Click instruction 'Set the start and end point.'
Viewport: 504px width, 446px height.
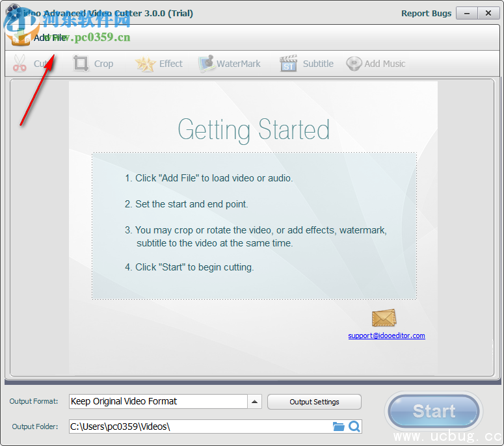187,204
